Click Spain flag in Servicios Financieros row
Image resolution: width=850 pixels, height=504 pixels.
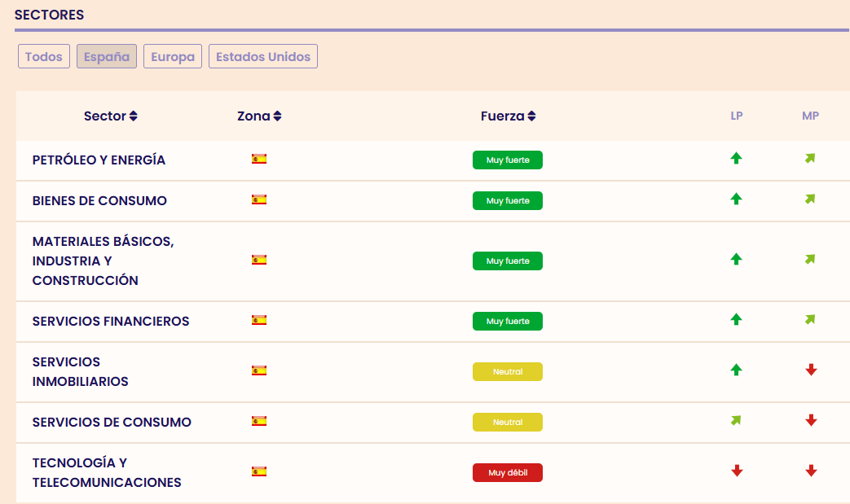point(259,320)
